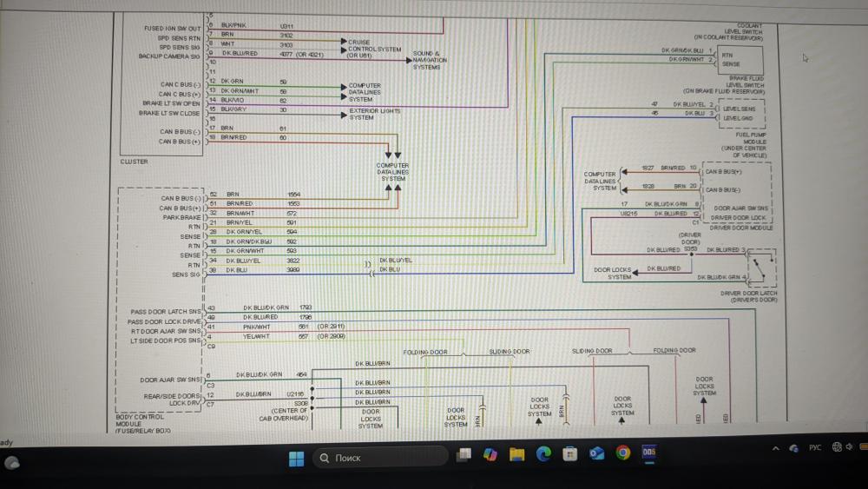Open the Windows Start menu
Image resolution: width=868 pixels, height=489 pixels.
(x=296, y=458)
